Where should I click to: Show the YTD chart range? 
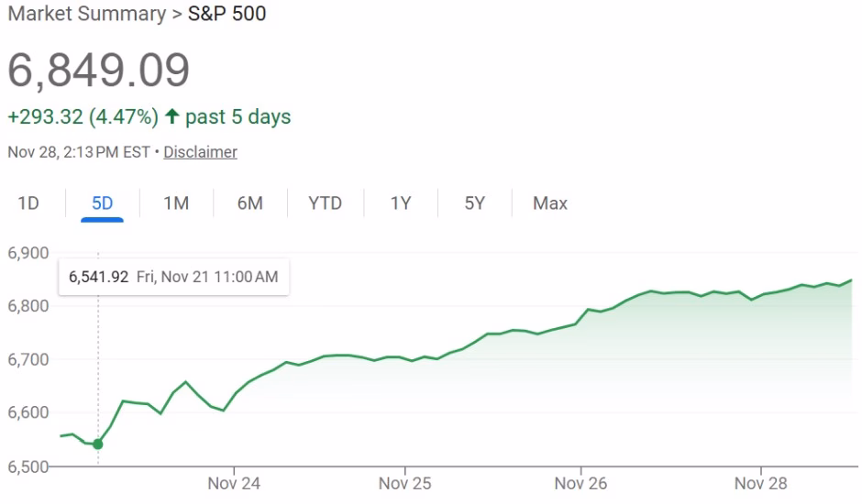(x=325, y=203)
